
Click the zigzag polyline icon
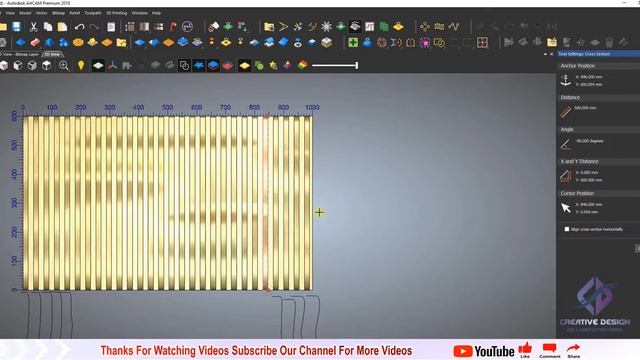[453, 27]
